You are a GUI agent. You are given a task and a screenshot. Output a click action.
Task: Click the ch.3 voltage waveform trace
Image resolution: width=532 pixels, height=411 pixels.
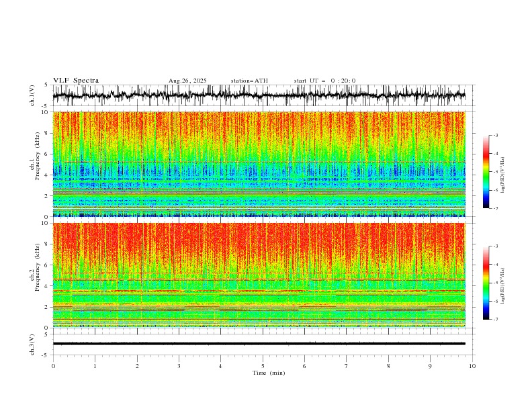[x=259, y=344]
